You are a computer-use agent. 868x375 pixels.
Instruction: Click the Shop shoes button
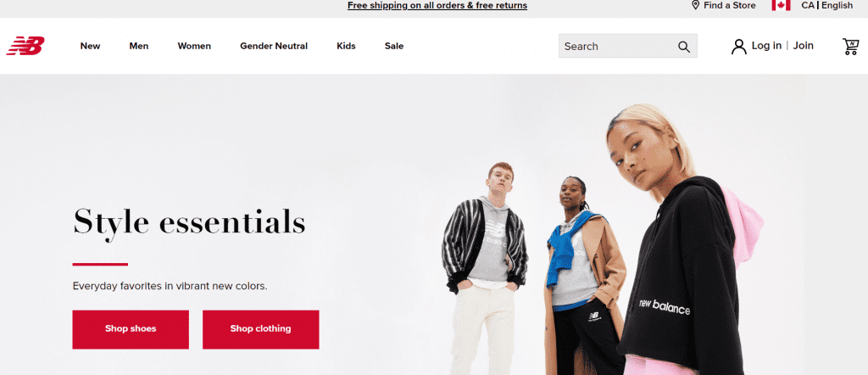(x=131, y=329)
